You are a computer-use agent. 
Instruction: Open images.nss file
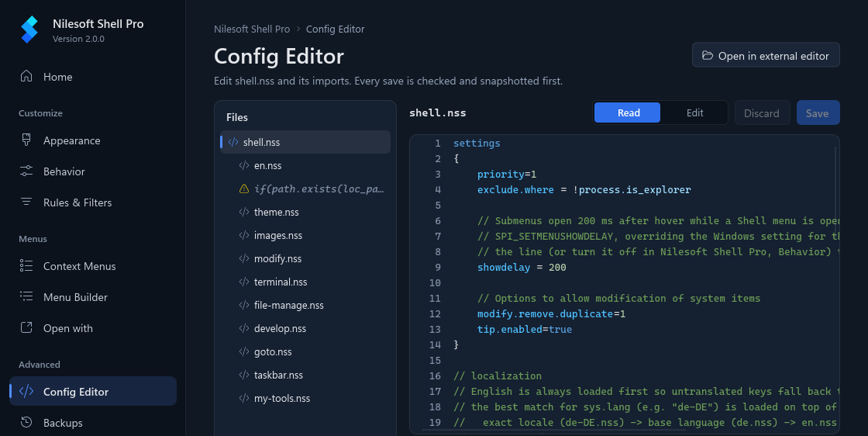click(x=305, y=235)
